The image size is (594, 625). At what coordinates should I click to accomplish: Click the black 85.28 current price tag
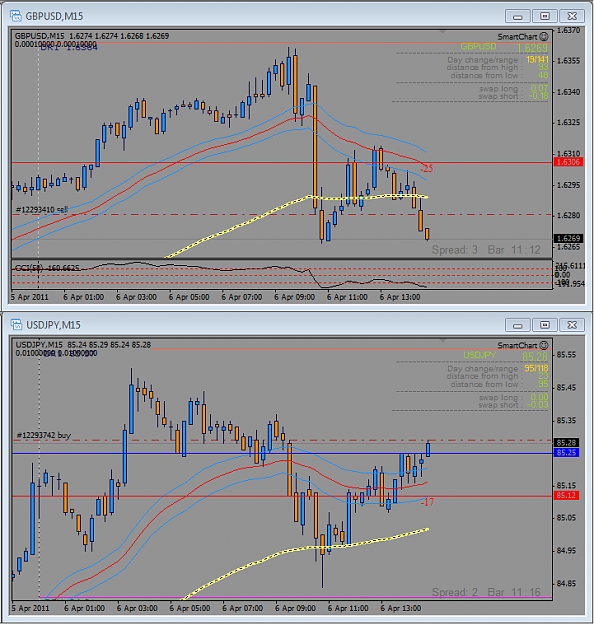pyautogui.click(x=566, y=443)
